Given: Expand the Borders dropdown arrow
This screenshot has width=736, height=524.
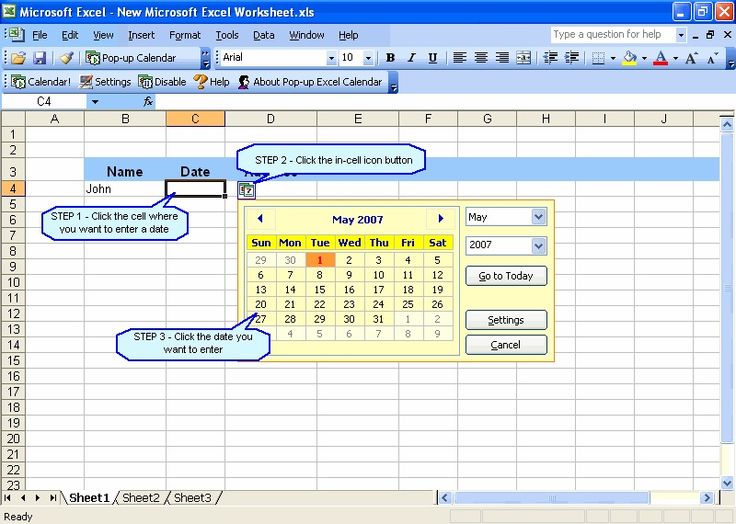Looking at the screenshot, I should pos(613,58).
